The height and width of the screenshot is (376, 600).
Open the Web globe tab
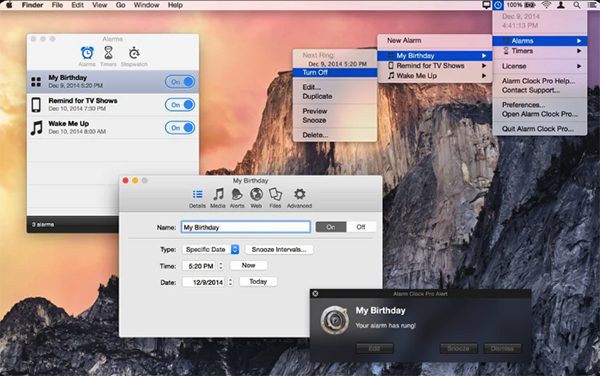256,194
